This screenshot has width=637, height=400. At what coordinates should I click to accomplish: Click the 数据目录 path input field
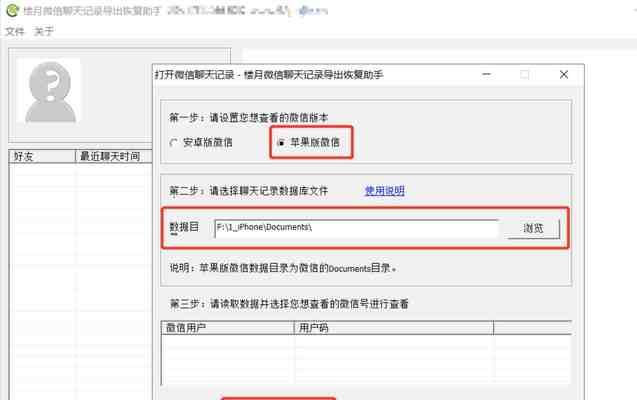point(356,228)
